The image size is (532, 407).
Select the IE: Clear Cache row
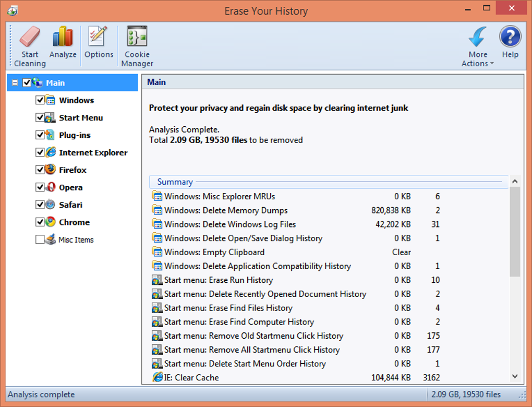click(296, 377)
